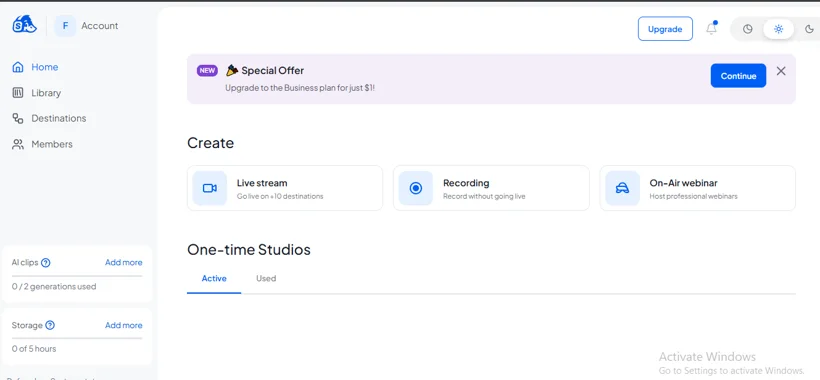Click Add more for AI clips
The height and width of the screenshot is (380, 820).
point(123,262)
